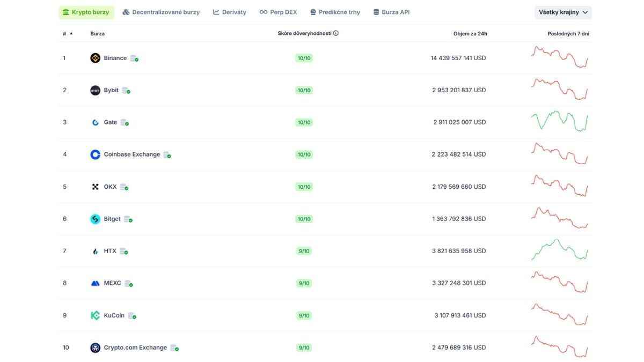The width and height of the screenshot is (644, 362).
Task: Click the Objem za 24h column header
Action: click(470, 34)
